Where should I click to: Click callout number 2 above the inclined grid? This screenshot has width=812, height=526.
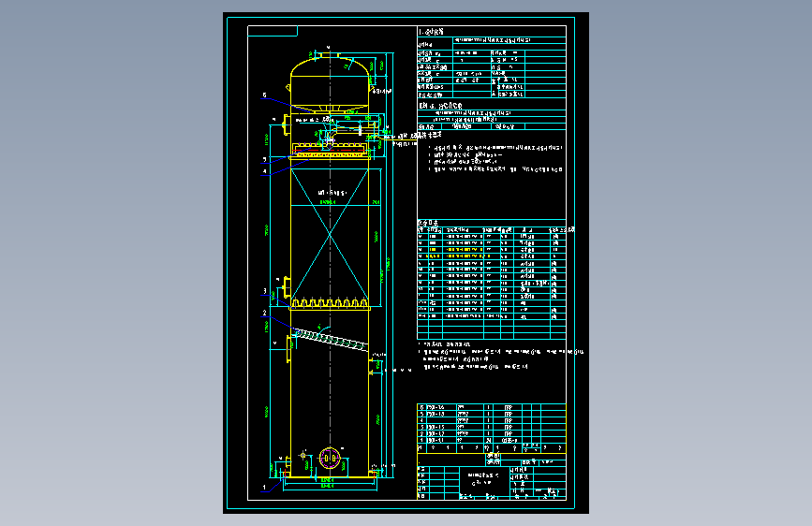coord(265,313)
